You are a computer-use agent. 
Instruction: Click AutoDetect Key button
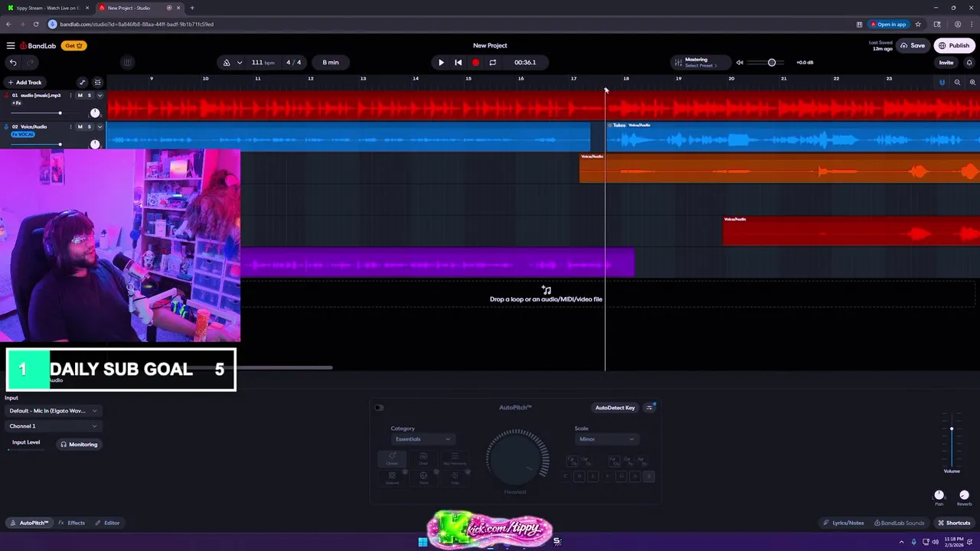point(616,408)
